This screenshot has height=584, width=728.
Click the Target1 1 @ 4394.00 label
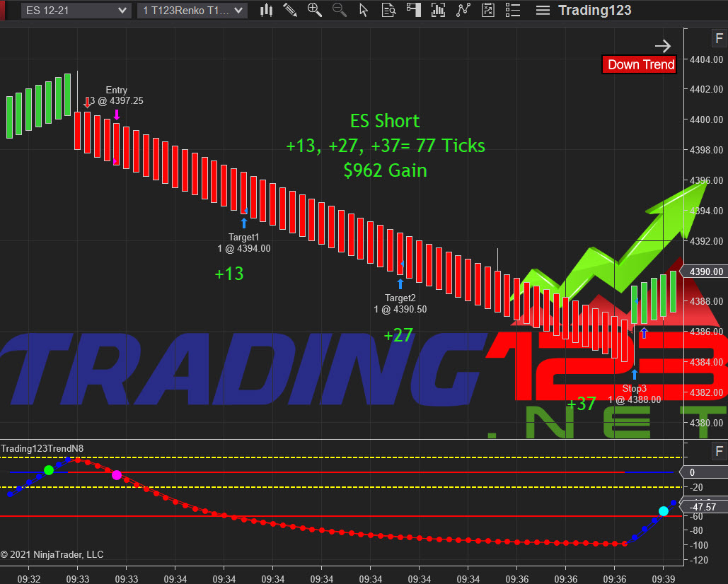(x=244, y=243)
